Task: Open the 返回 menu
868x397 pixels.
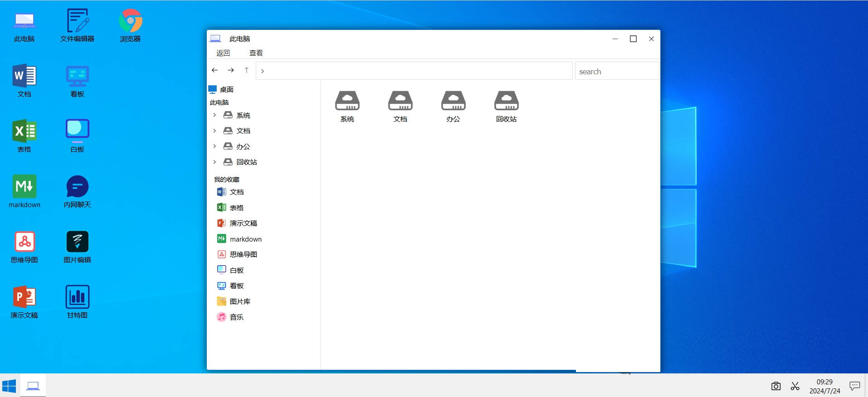Action: pos(223,53)
